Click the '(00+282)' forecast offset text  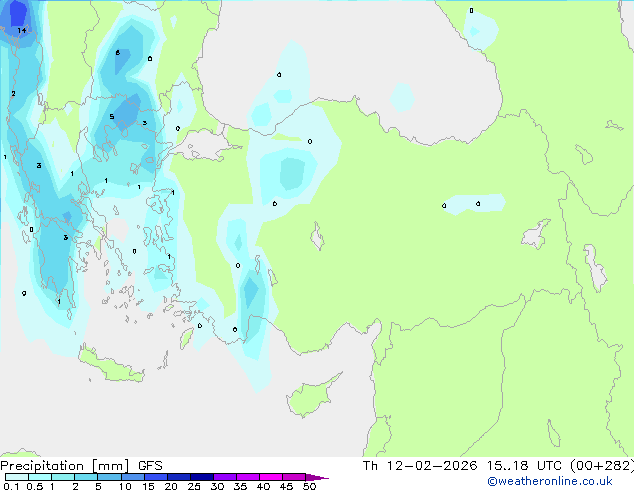click(x=602, y=466)
